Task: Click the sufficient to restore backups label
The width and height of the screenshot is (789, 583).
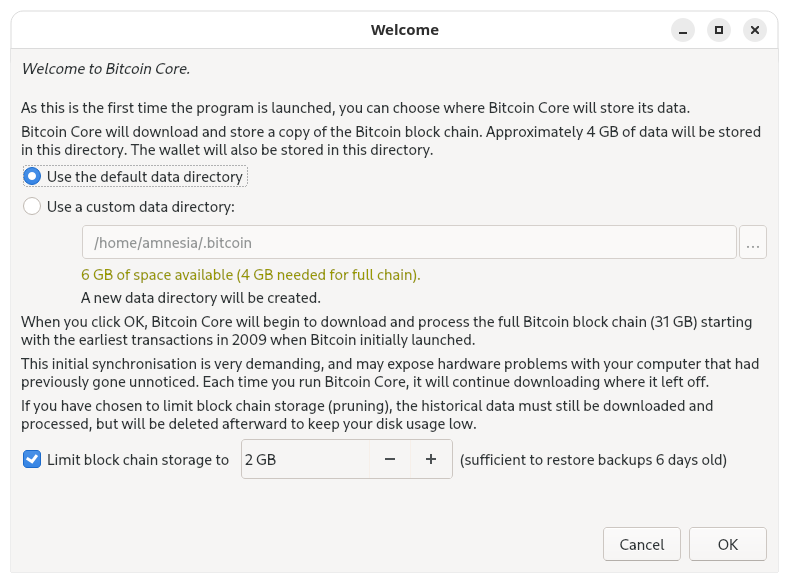Action: [x=593, y=460]
